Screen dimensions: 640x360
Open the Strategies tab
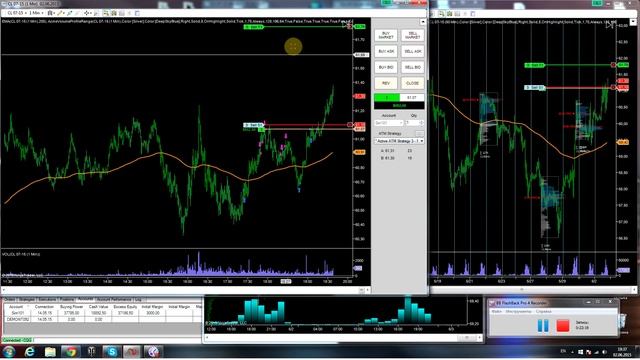[27, 300]
